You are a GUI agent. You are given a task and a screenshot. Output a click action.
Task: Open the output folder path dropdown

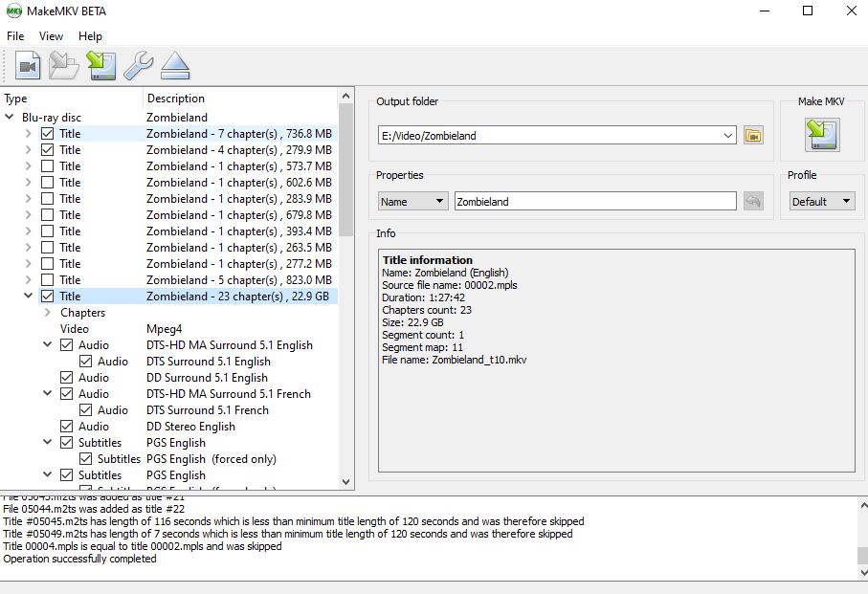coord(728,136)
